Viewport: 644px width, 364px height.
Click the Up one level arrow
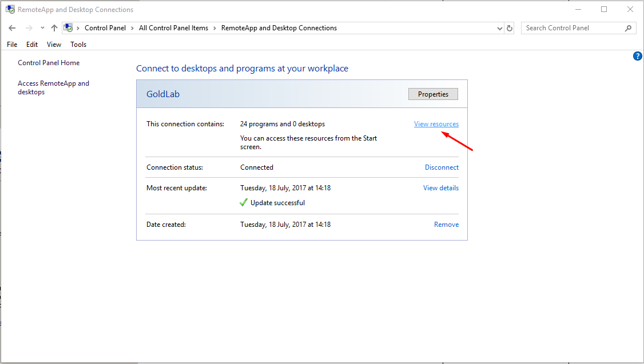(x=54, y=28)
